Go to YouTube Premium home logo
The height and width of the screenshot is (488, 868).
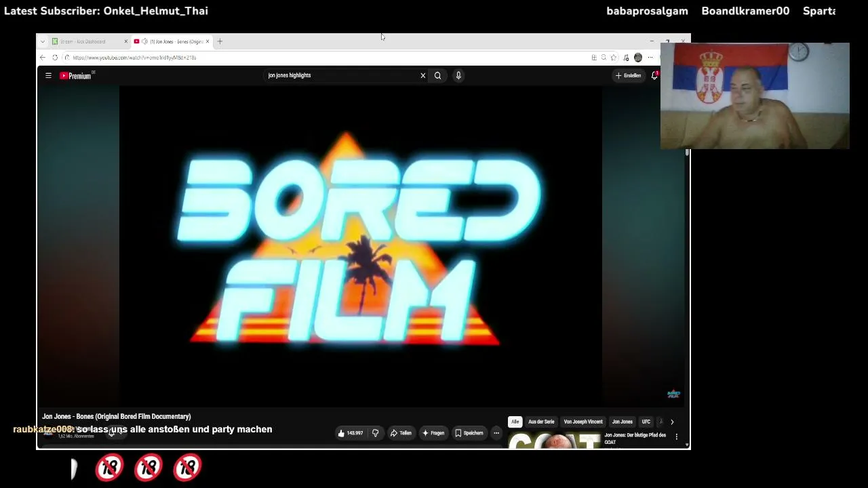tap(75, 76)
